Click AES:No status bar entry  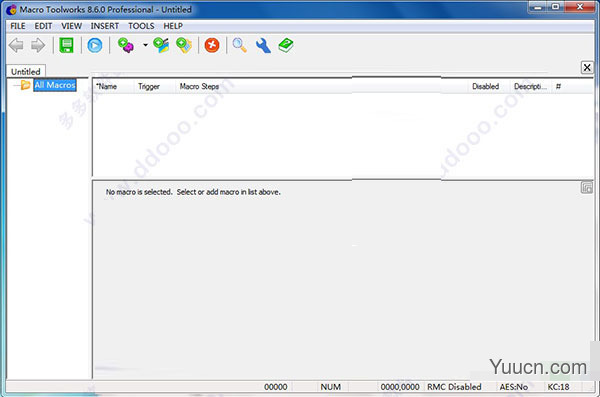coord(514,387)
